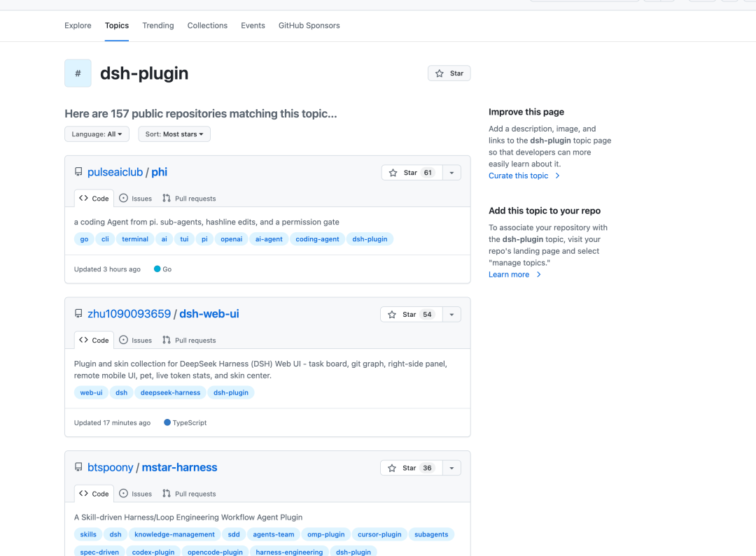Click the cli topic tag
Image resolution: width=756 pixels, height=556 pixels.
pyautogui.click(x=105, y=239)
